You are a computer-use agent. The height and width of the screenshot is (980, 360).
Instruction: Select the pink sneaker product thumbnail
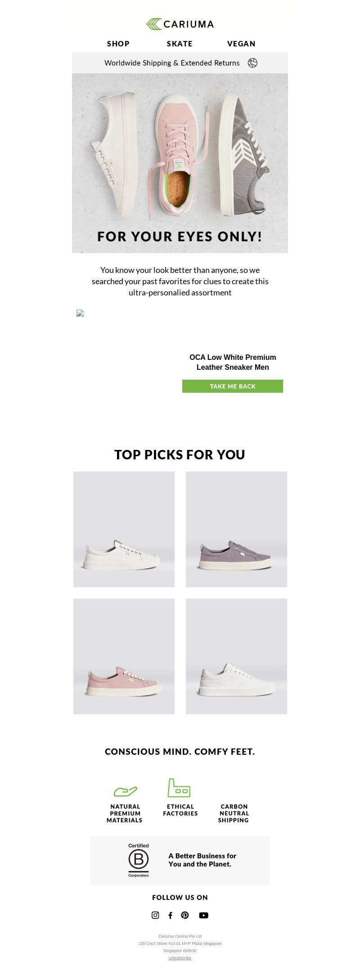point(124,656)
